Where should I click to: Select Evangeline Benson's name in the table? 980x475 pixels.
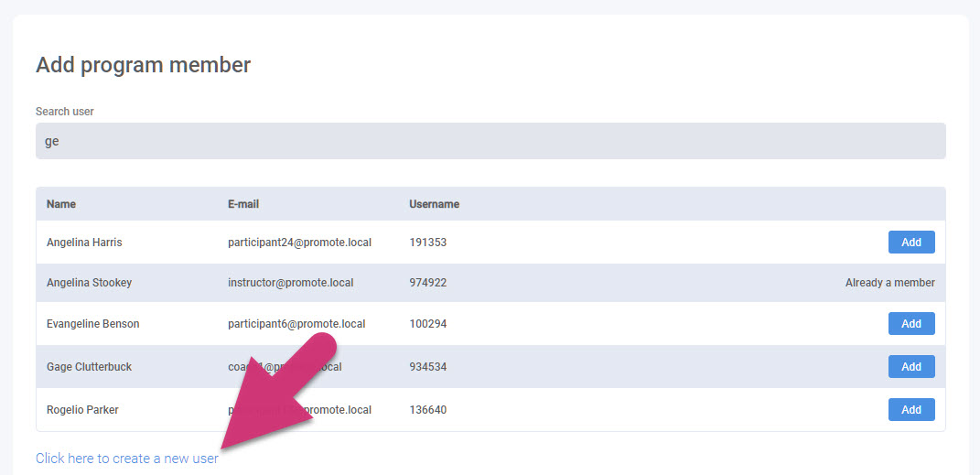[x=92, y=324]
